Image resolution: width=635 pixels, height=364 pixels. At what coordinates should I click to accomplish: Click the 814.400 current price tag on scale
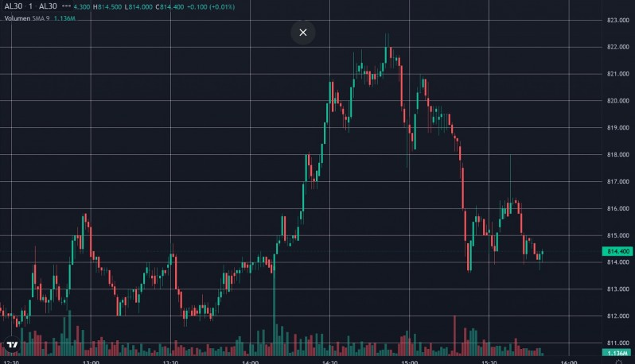click(617, 251)
